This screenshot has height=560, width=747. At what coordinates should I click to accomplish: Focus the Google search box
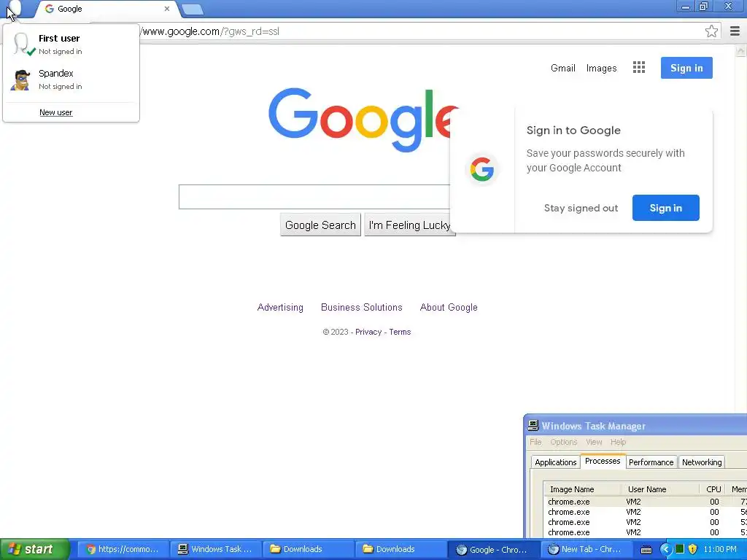click(x=314, y=197)
